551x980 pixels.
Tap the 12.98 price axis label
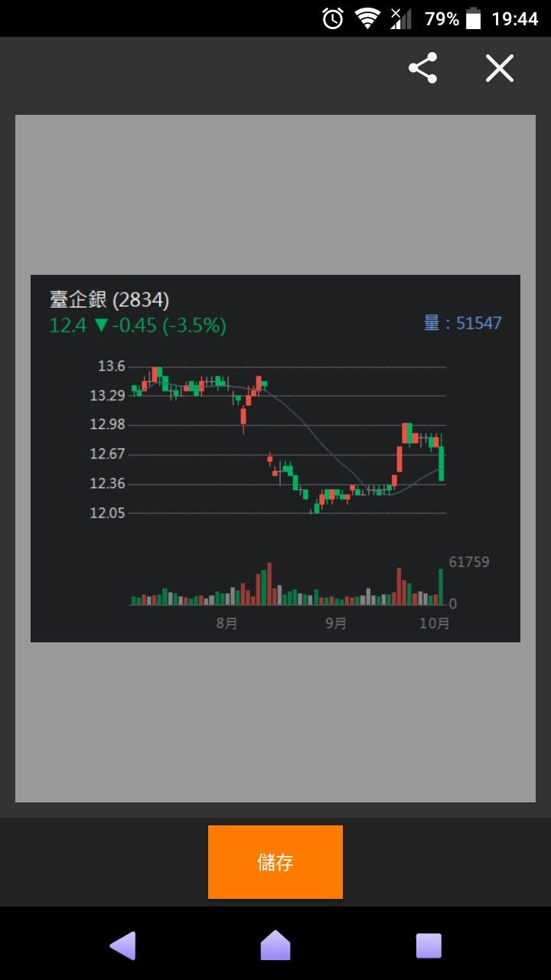pyautogui.click(x=108, y=425)
